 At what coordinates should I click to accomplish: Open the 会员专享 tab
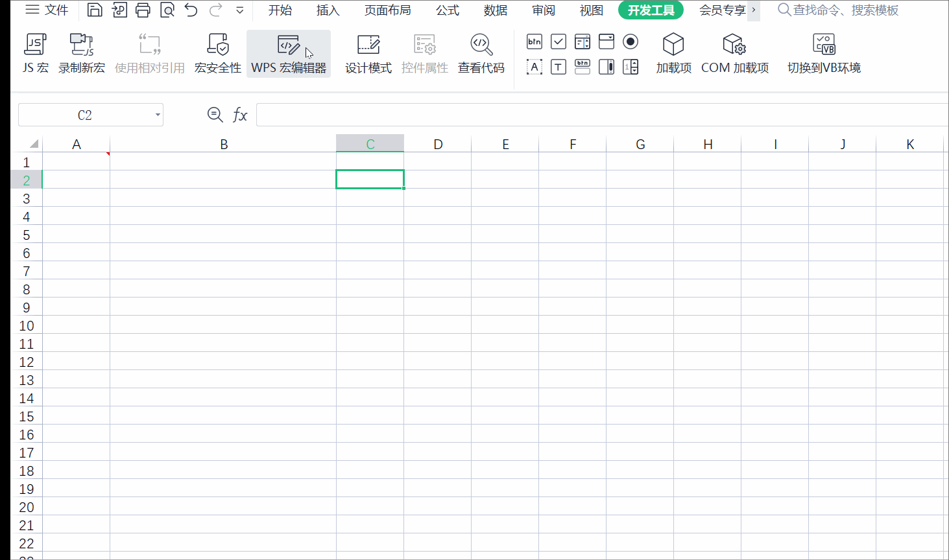[723, 10]
